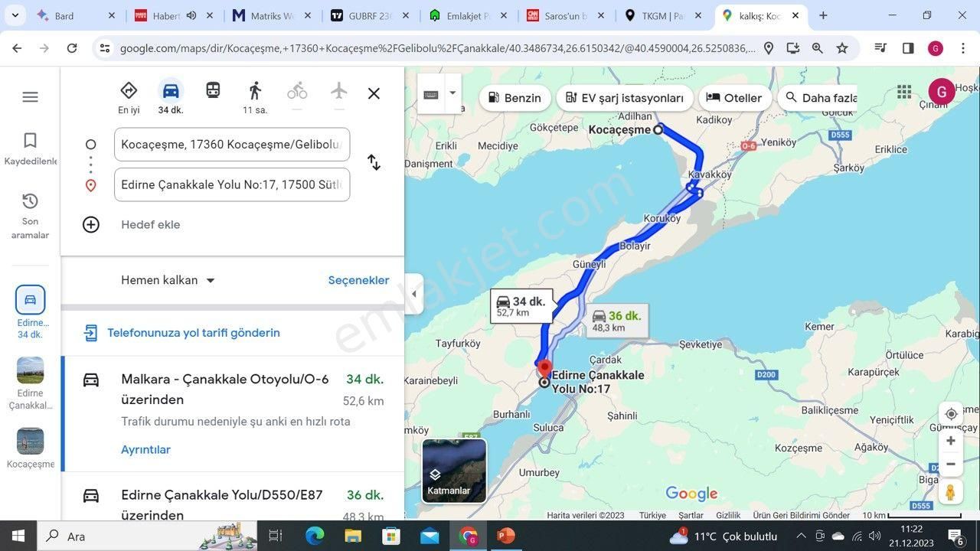Viewport: 980px width, 551px height.
Task: Open the weather widget 11°C Çok bulutlu
Action: (724, 536)
